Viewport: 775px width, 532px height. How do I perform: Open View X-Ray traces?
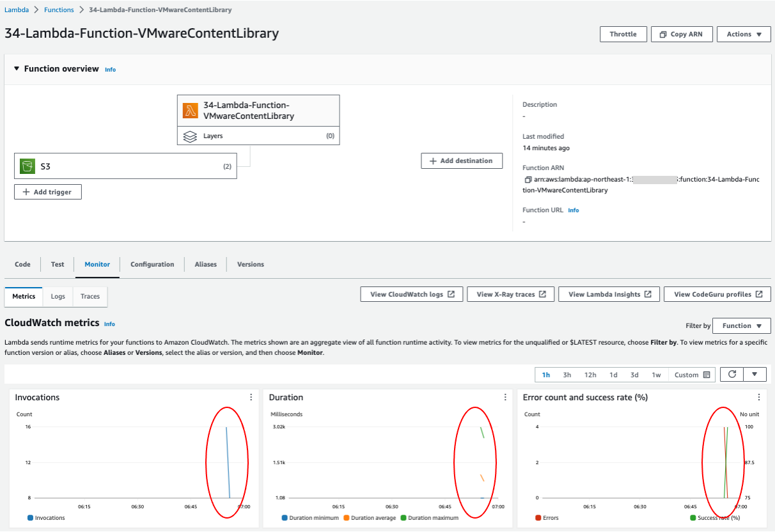[x=510, y=294]
